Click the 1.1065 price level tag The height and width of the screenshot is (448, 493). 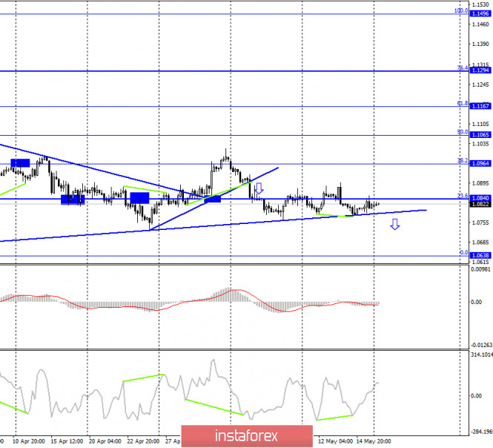coord(480,135)
